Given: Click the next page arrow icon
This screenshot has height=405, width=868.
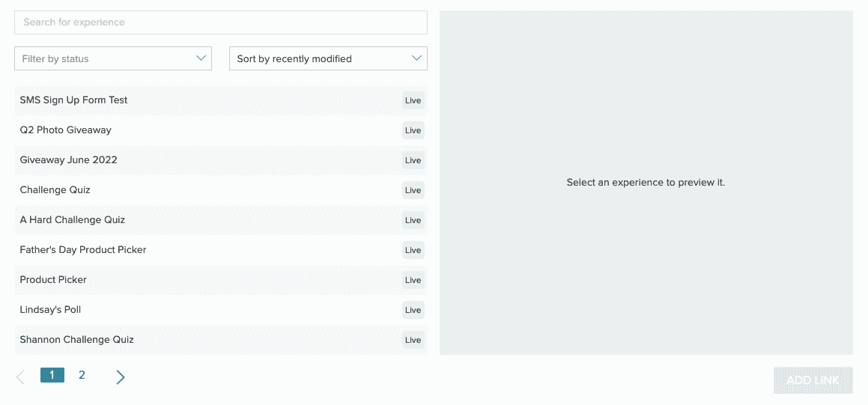Looking at the screenshot, I should (121, 377).
